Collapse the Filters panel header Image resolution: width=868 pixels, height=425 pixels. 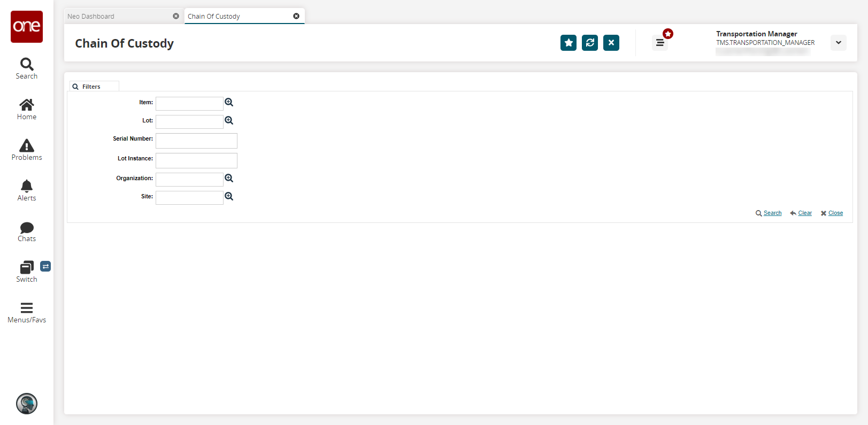91,87
